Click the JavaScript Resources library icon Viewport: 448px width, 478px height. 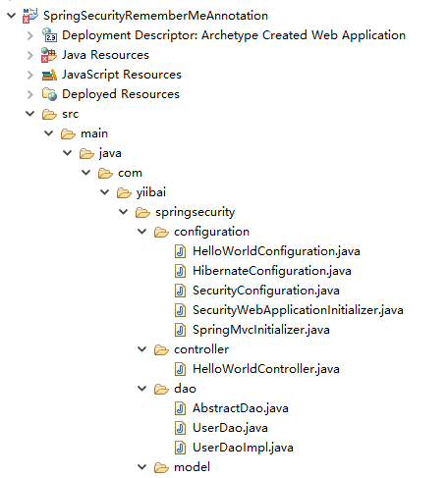point(49,75)
